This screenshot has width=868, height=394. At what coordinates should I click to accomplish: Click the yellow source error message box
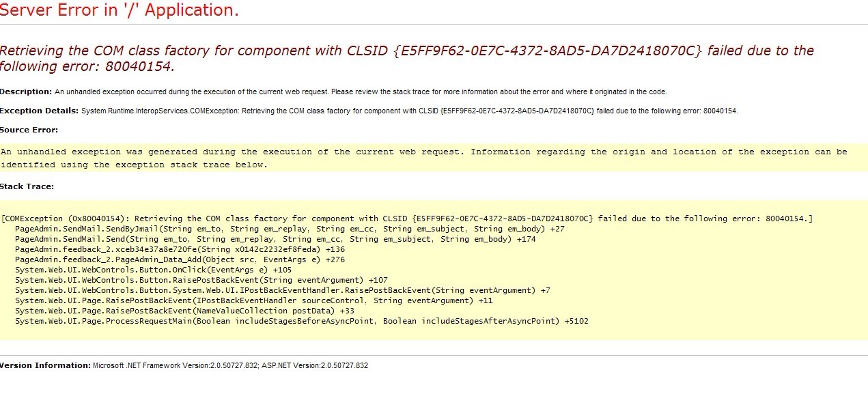[x=423, y=158]
